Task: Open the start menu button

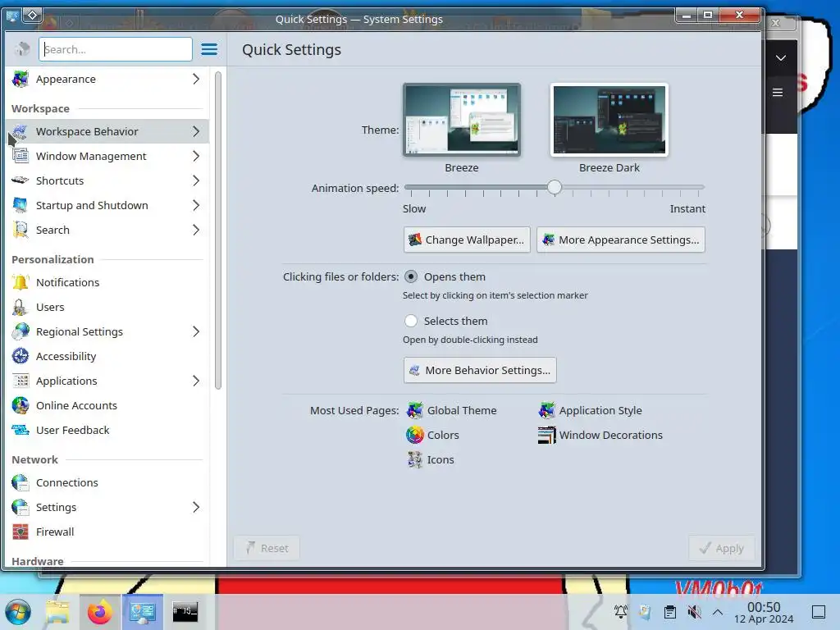Action: [18, 612]
